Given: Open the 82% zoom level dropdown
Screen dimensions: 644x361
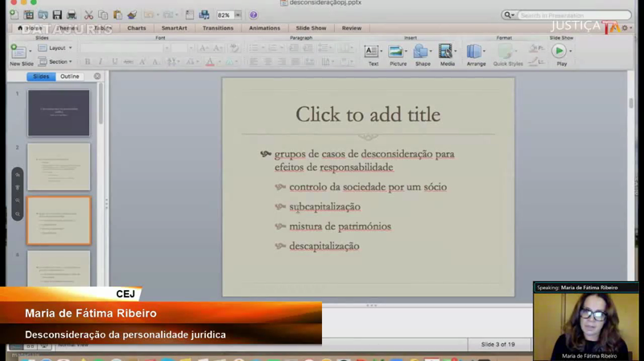Looking at the screenshot, I should [226, 15].
